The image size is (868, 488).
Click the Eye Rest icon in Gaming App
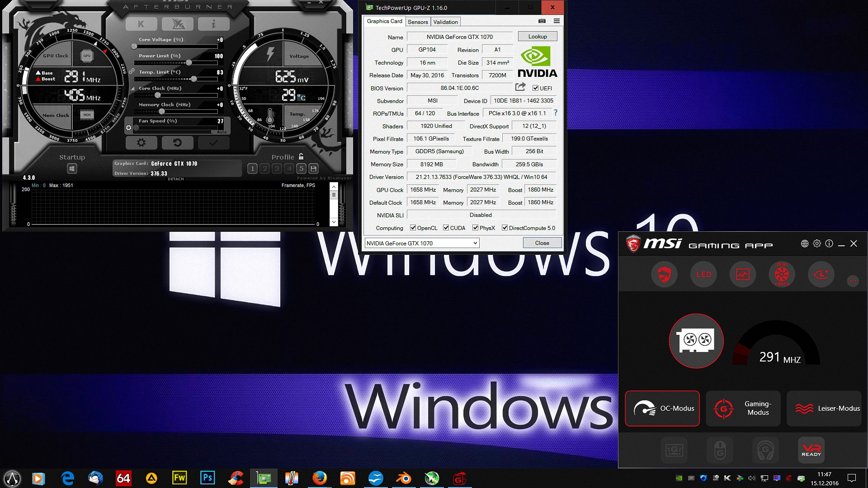tap(821, 274)
